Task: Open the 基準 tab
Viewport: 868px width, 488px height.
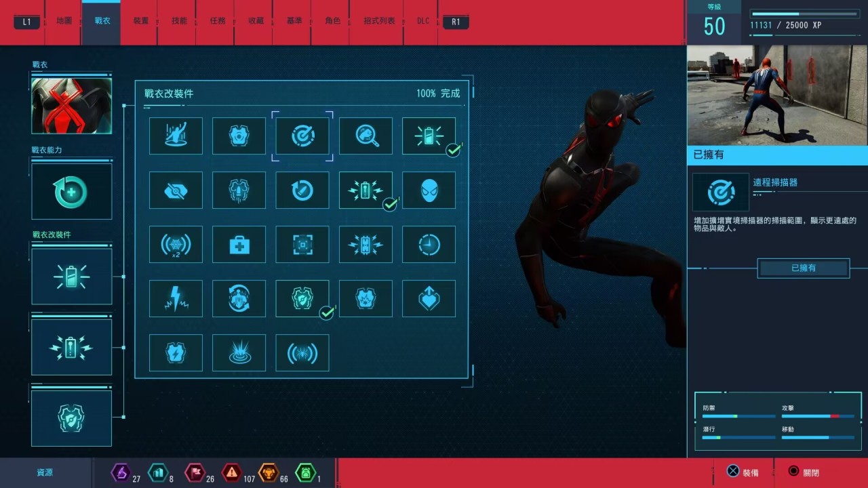Action: [294, 21]
